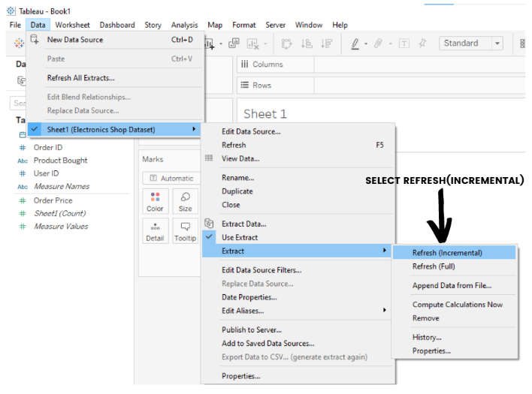Image resolution: width=532 pixels, height=394 pixels.
Task: Open the Data menu
Action: [x=38, y=25]
